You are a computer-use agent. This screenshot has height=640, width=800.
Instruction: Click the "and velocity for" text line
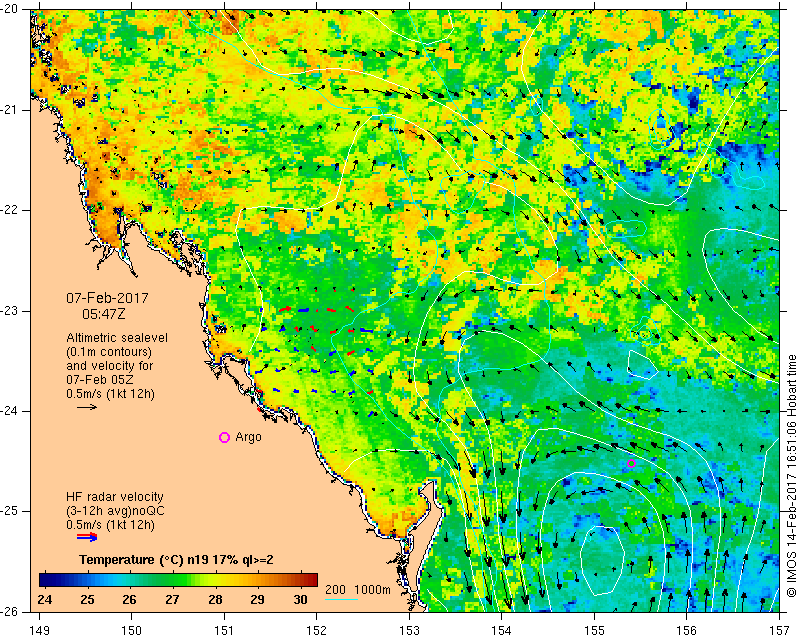109,366
